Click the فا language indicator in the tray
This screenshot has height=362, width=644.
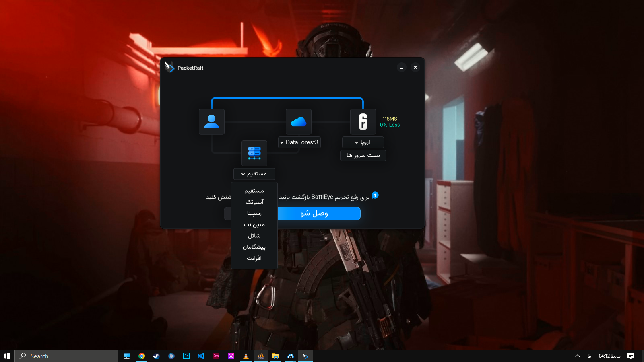point(589,356)
